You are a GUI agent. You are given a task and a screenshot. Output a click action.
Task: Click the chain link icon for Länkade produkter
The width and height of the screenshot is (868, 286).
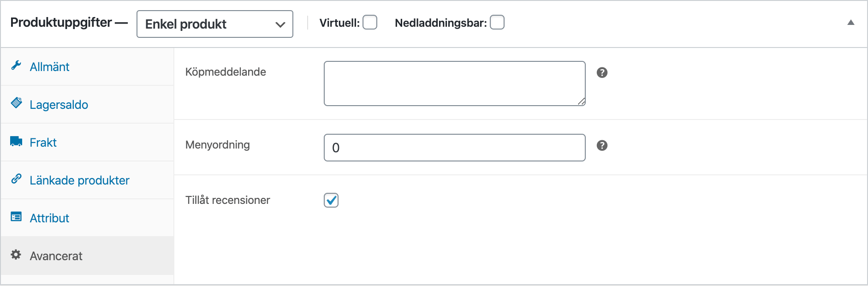pos(16,179)
